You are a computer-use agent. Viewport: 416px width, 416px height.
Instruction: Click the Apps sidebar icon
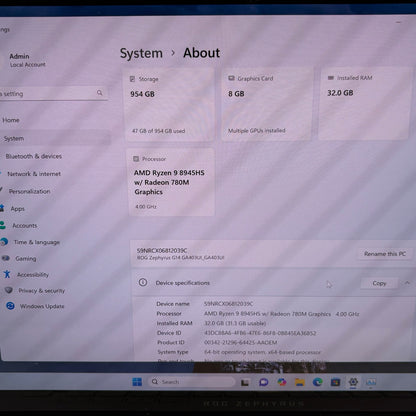[x=2, y=208]
